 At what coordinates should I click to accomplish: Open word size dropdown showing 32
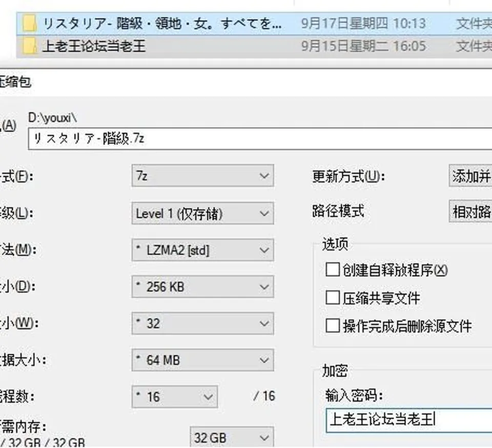click(x=203, y=323)
